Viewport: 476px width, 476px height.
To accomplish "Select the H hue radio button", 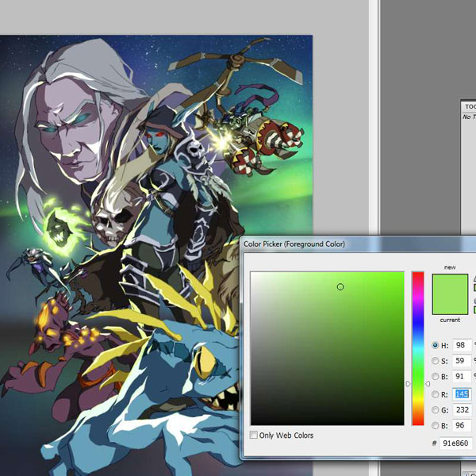I will pos(435,345).
